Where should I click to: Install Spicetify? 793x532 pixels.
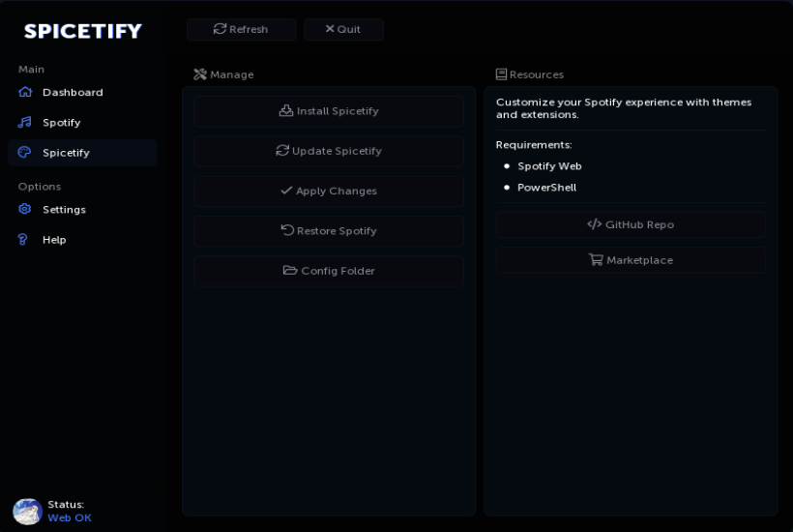pos(329,110)
